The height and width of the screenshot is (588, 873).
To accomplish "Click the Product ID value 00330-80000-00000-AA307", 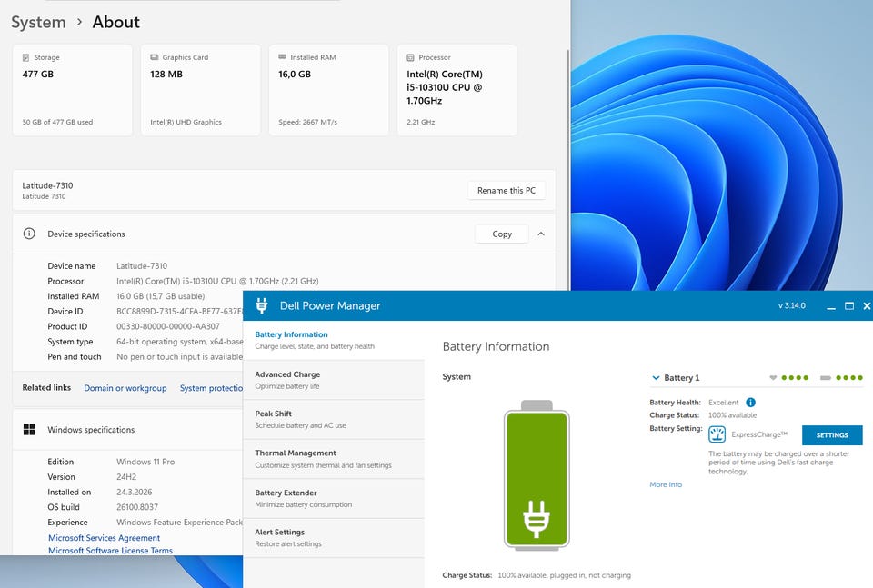I will pos(168,326).
